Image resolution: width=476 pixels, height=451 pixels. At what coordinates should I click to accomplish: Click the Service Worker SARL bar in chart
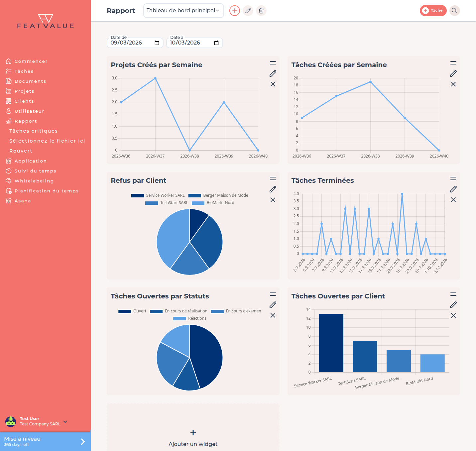click(331, 343)
